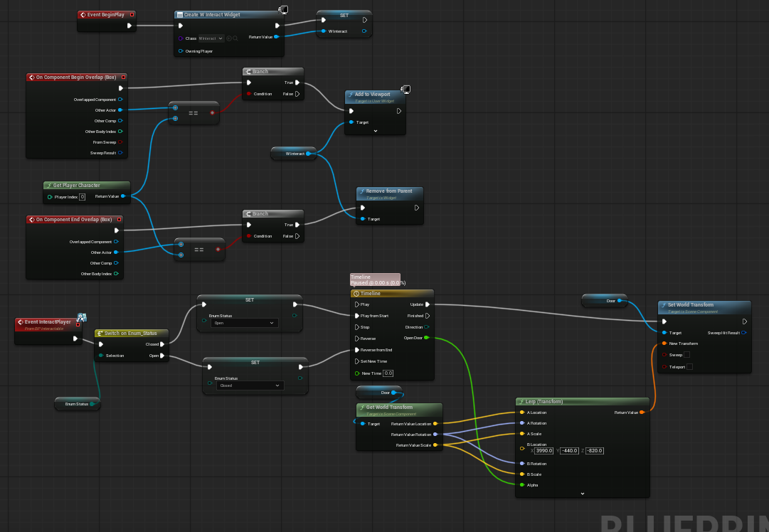Click the Stop exec pin on Timeline
This screenshot has height=532, width=769.
click(x=357, y=327)
